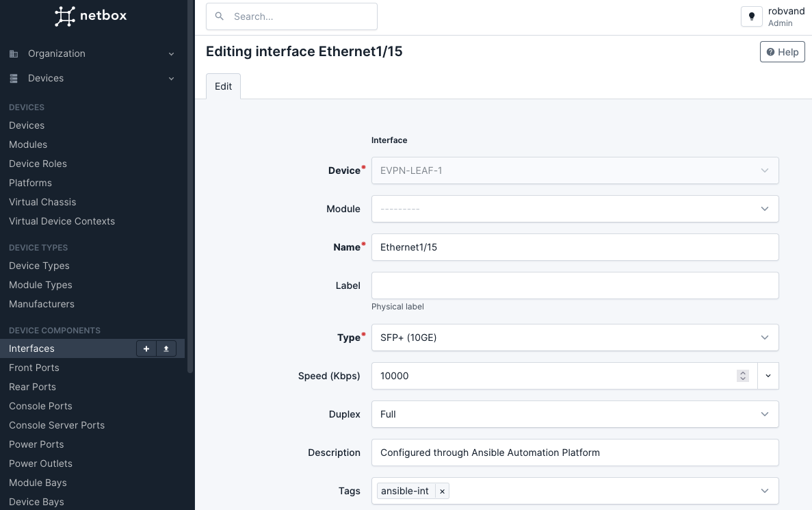Click the import upload icon next to Interfaces
The image size is (812, 510).
tap(166, 349)
